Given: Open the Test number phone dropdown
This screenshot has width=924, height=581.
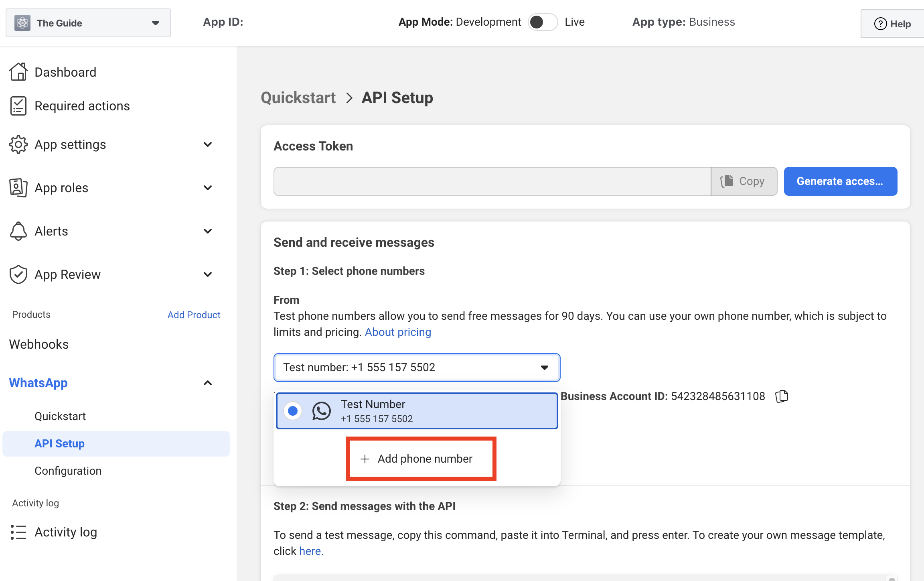Looking at the screenshot, I should 417,368.
